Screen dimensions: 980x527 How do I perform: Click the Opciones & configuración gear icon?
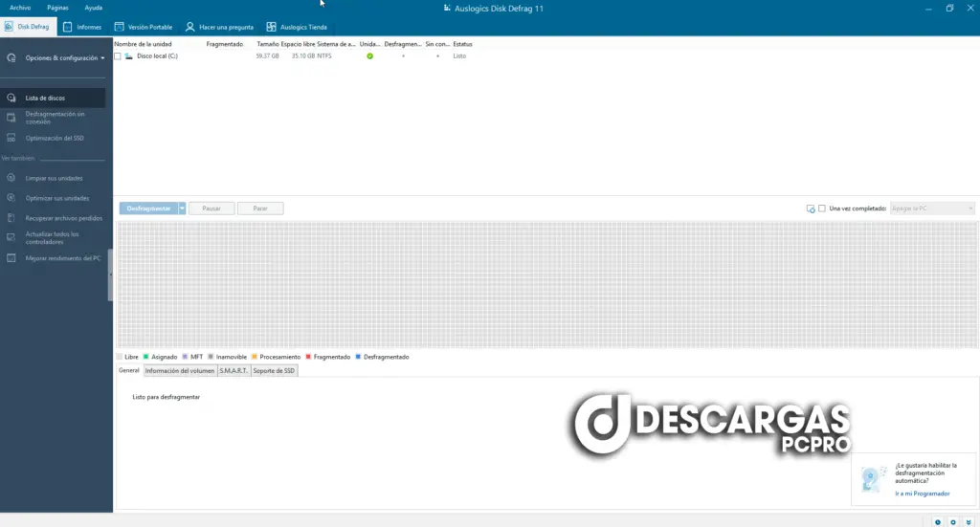pos(11,57)
